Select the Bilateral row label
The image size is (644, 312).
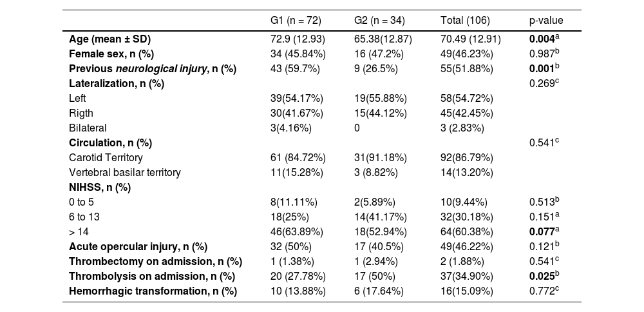click(x=88, y=128)
